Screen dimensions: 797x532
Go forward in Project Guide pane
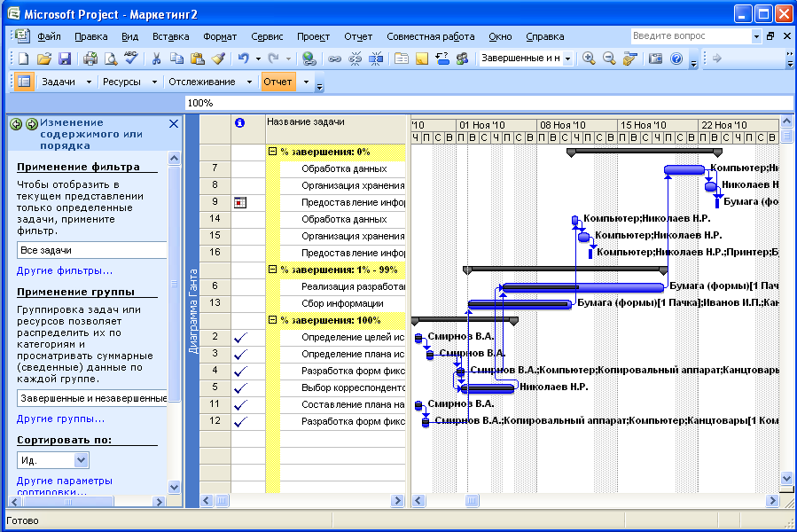point(32,123)
